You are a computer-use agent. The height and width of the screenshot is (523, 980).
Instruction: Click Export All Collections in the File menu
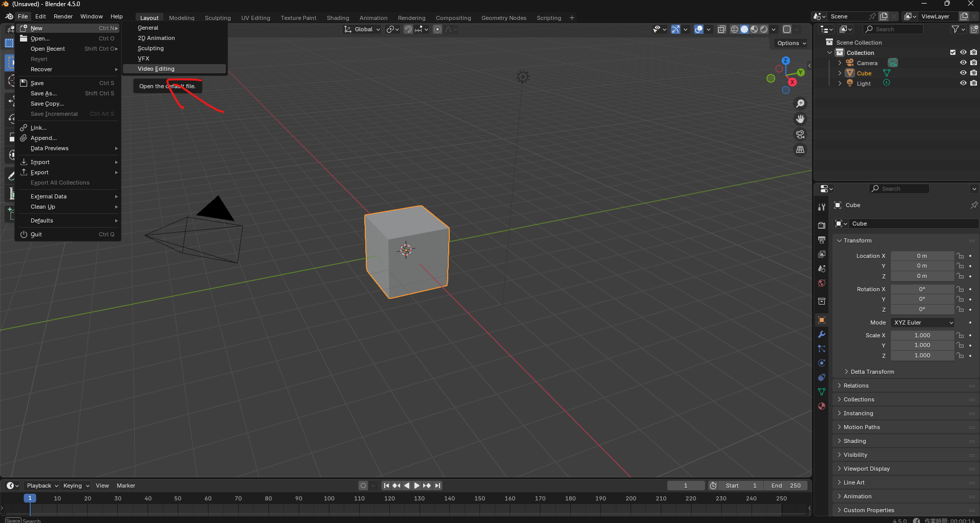[59, 183]
